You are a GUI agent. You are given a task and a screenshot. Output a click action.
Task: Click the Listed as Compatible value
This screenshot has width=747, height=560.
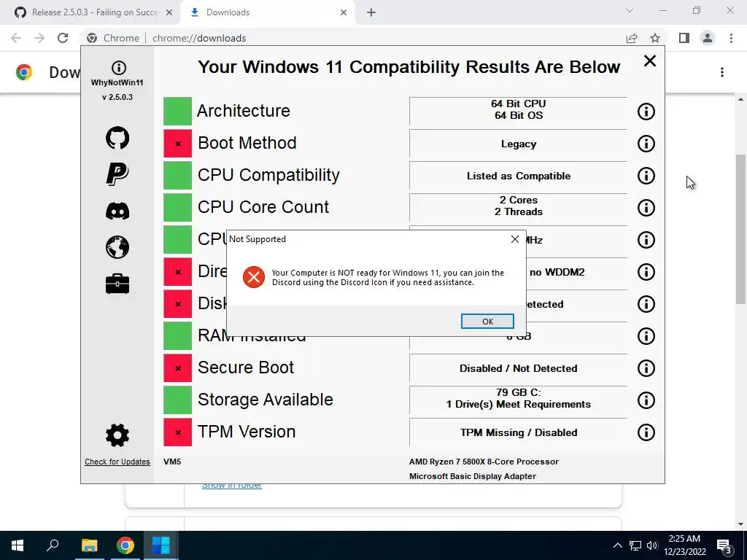[519, 176]
